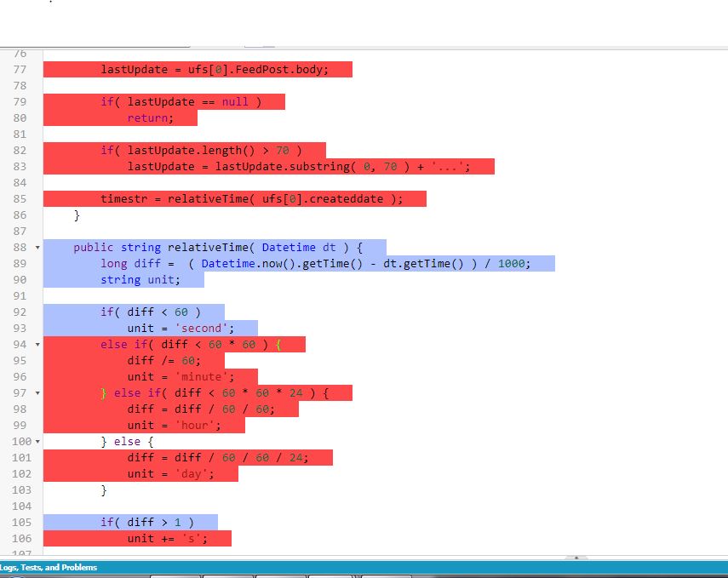Collapse the else-if block at line 97
728x578 pixels.
point(37,393)
